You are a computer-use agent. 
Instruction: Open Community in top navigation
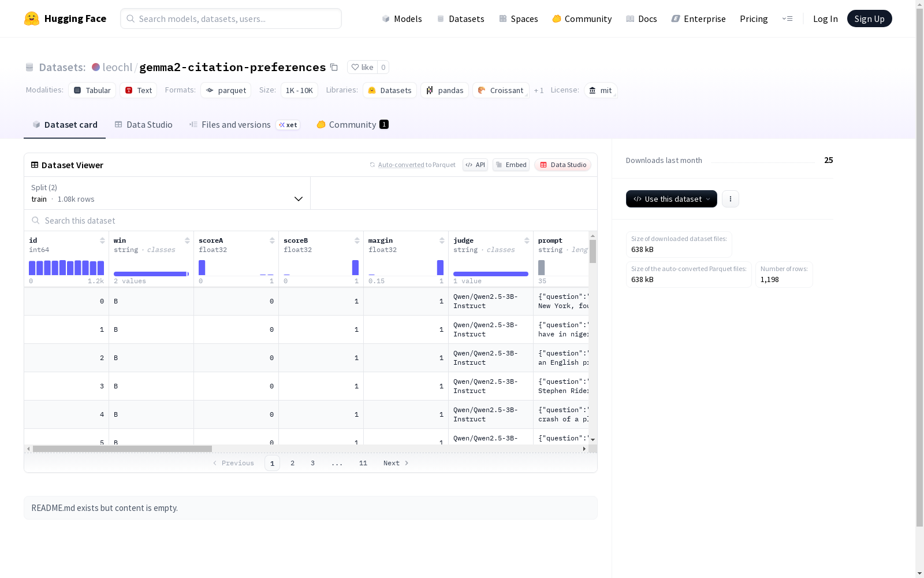click(x=582, y=18)
